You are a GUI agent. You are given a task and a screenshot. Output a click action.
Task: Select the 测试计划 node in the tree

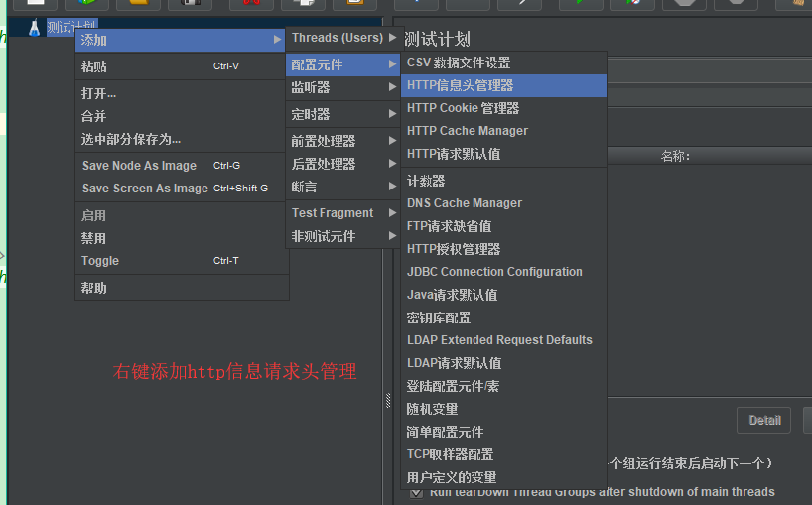[x=71, y=25]
